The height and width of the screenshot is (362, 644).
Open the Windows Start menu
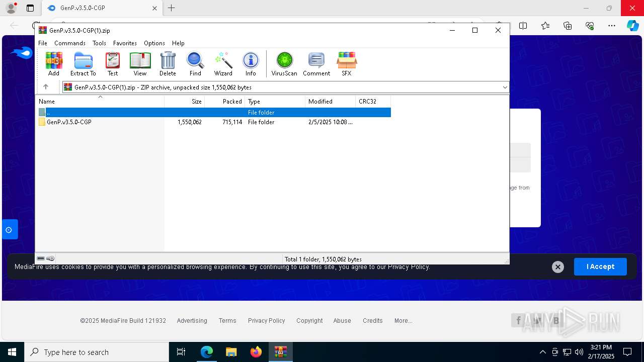[x=12, y=352]
